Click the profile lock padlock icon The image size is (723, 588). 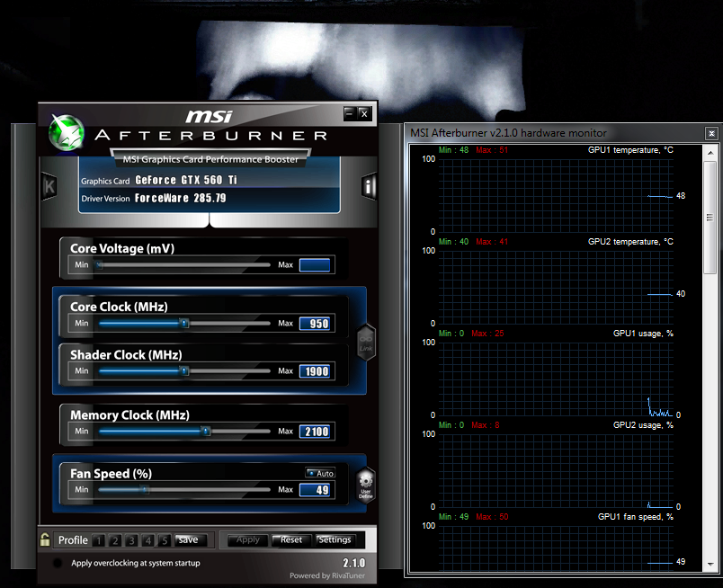45,539
